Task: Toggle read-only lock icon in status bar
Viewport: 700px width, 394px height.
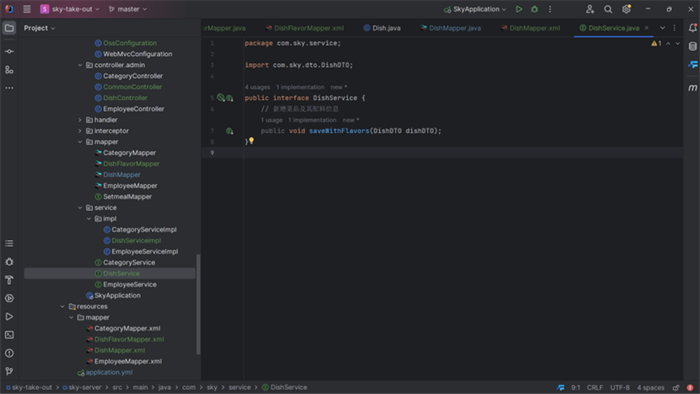Action: (676, 387)
